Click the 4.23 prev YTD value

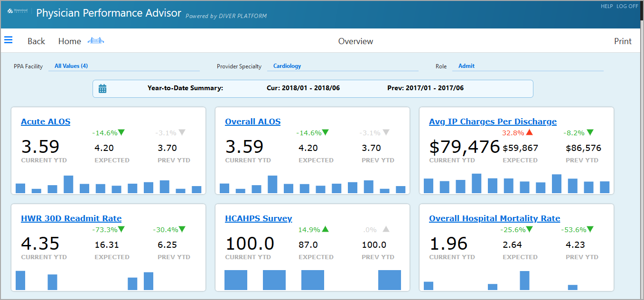tap(575, 245)
